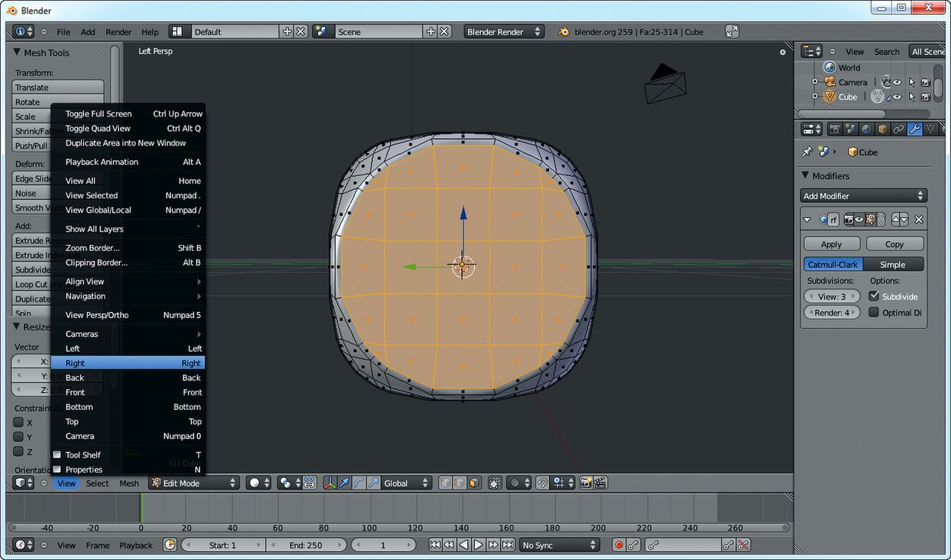The width and height of the screenshot is (951, 560).
Task: Uncheck the Subdivide UVs option
Action: point(874,296)
